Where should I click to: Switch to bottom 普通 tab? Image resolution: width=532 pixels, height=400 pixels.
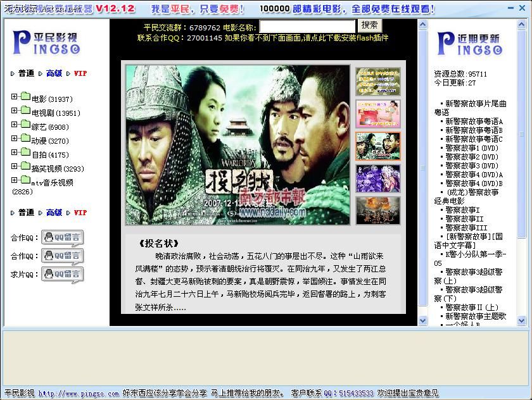tap(26, 213)
